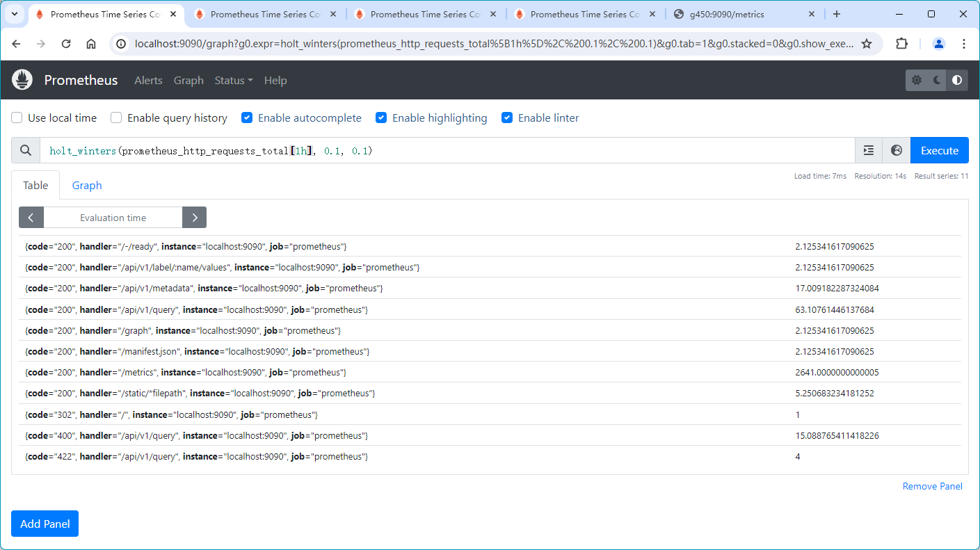Click the Execute button

940,150
